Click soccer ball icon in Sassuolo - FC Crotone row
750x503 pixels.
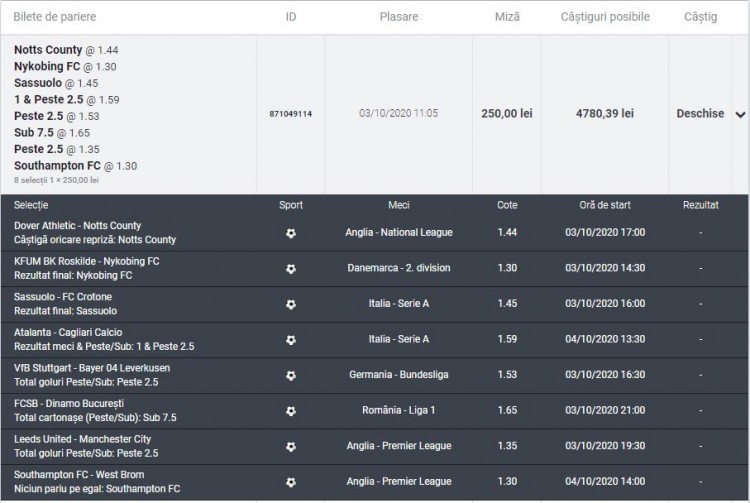(290, 304)
